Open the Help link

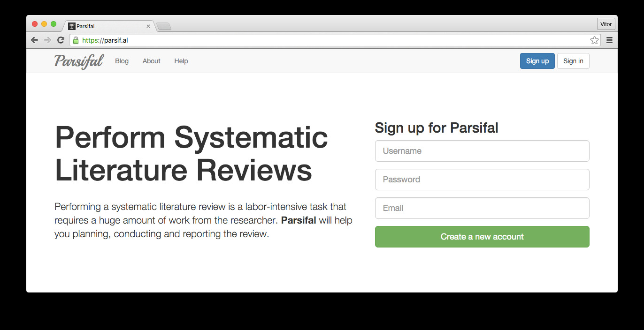click(x=181, y=61)
